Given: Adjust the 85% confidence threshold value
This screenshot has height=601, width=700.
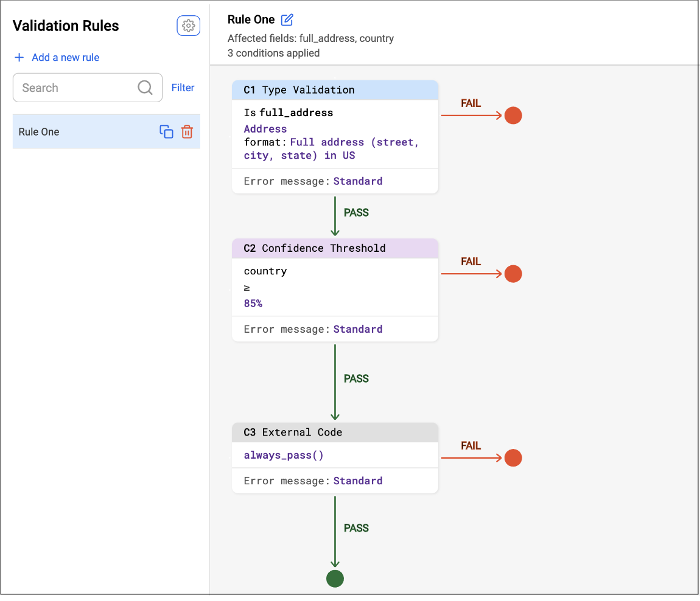Looking at the screenshot, I should pyautogui.click(x=253, y=303).
